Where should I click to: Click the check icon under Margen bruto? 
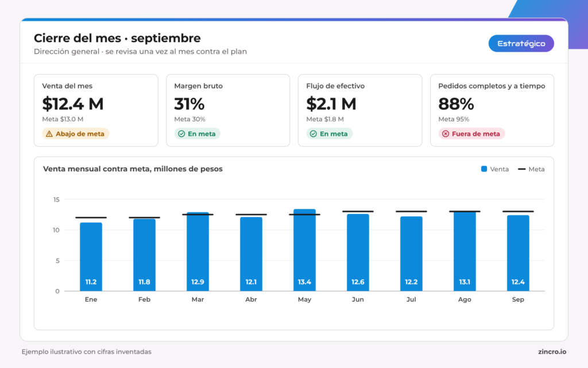(x=181, y=133)
